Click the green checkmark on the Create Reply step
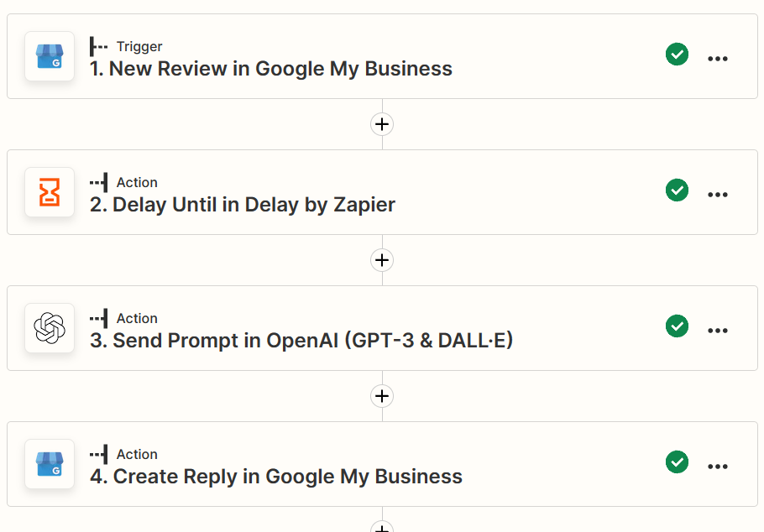This screenshot has height=532, width=764. tap(677, 462)
